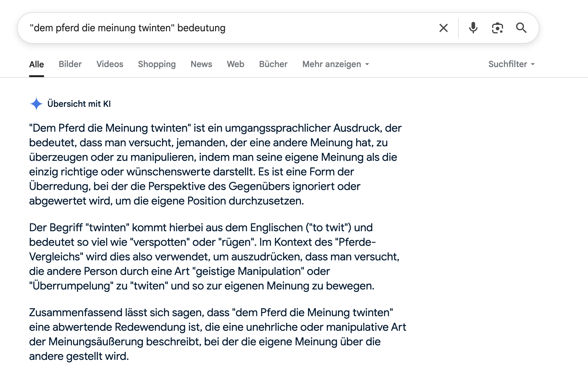
Task: Select the Bücher tab
Action: click(273, 64)
